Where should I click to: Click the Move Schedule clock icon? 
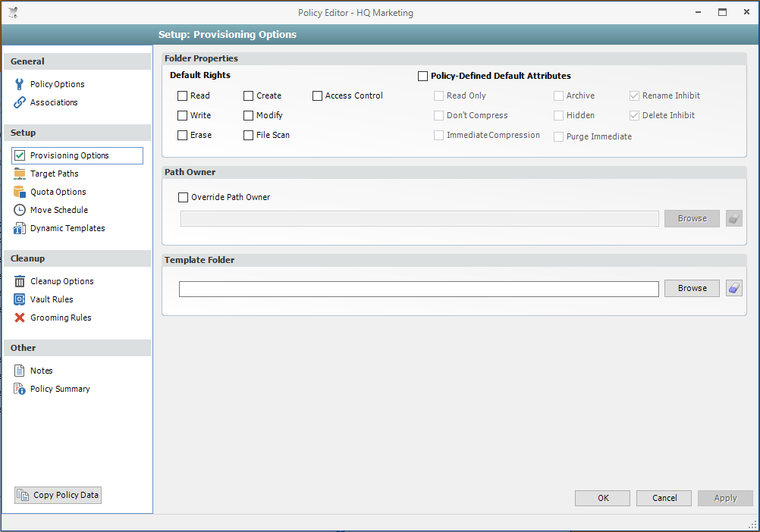click(x=20, y=210)
